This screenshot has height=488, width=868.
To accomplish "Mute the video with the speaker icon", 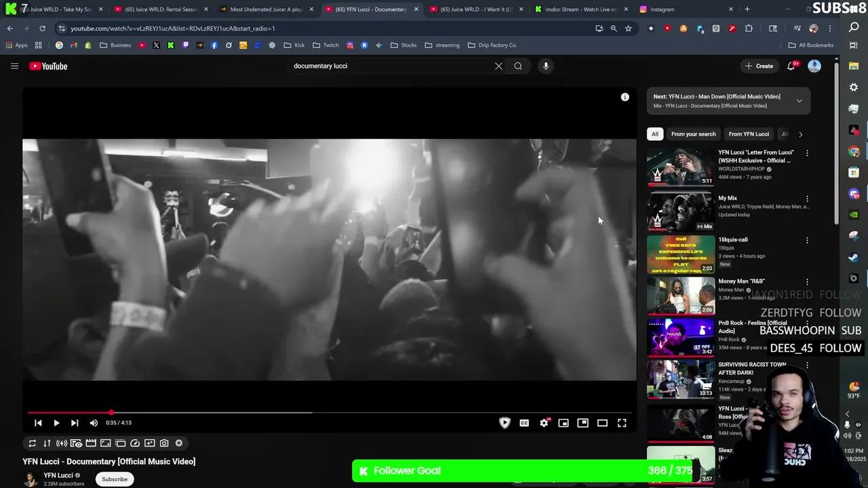I will [94, 423].
